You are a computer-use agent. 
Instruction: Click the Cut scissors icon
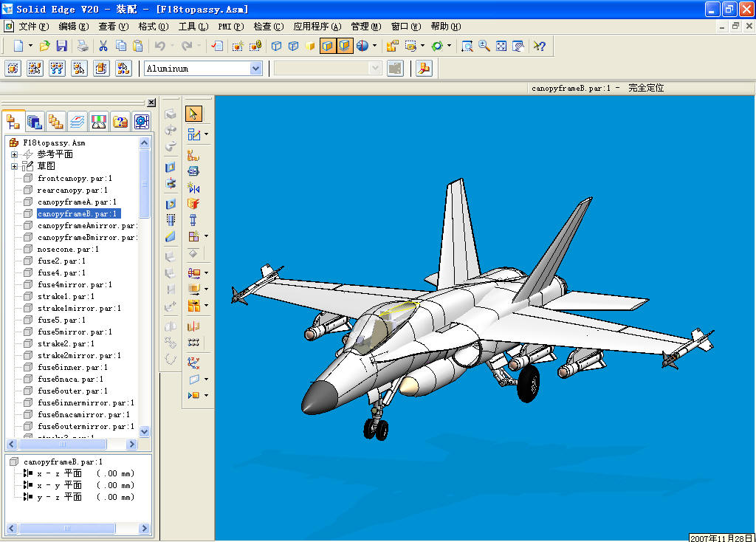click(103, 46)
